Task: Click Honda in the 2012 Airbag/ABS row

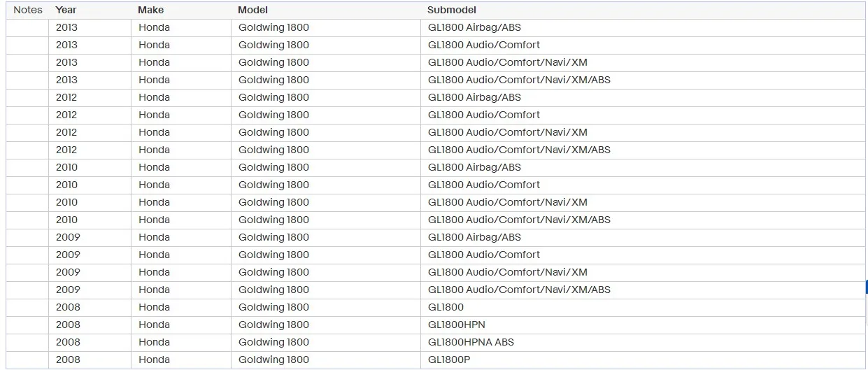Action: 154,97
